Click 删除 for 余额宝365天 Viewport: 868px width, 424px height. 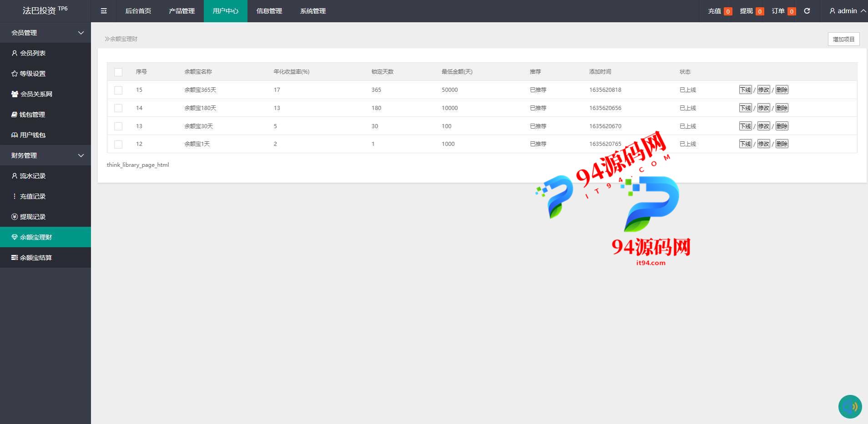(782, 90)
